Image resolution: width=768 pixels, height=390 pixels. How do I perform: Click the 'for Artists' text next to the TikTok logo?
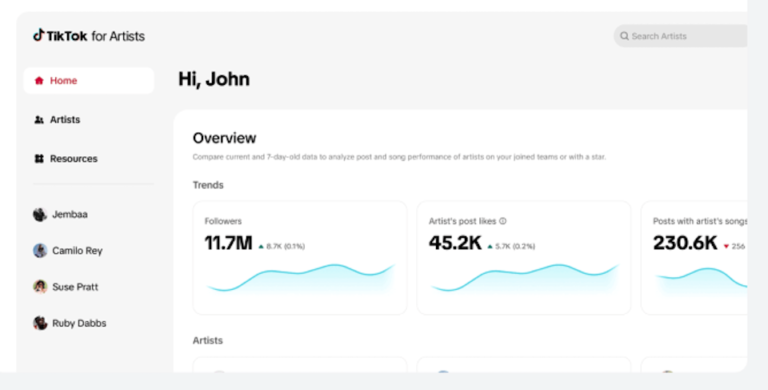tap(118, 36)
